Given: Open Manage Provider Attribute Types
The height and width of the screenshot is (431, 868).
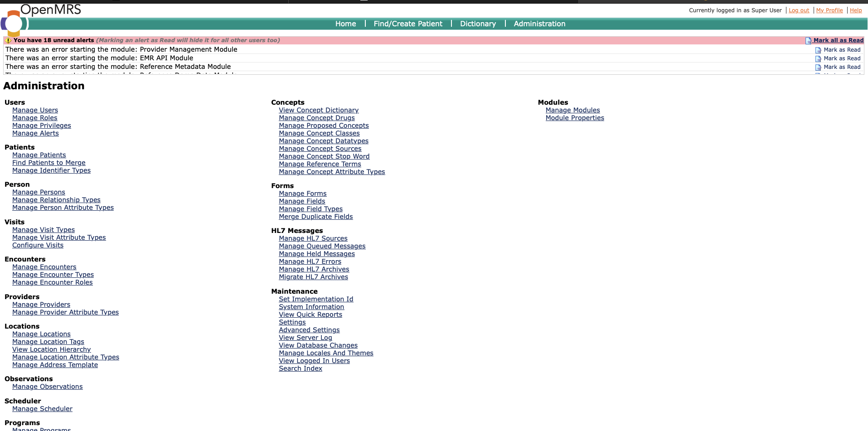Looking at the screenshot, I should coord(65,312).
